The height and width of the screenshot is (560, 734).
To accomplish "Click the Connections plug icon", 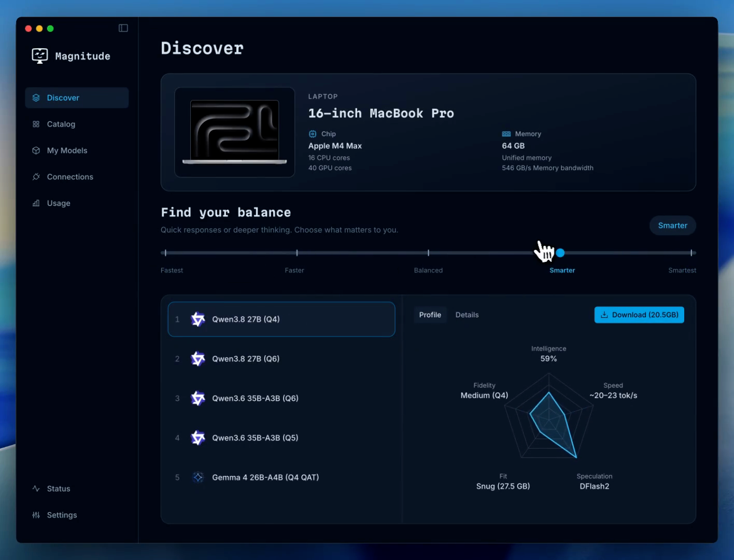I will (36, 177).
